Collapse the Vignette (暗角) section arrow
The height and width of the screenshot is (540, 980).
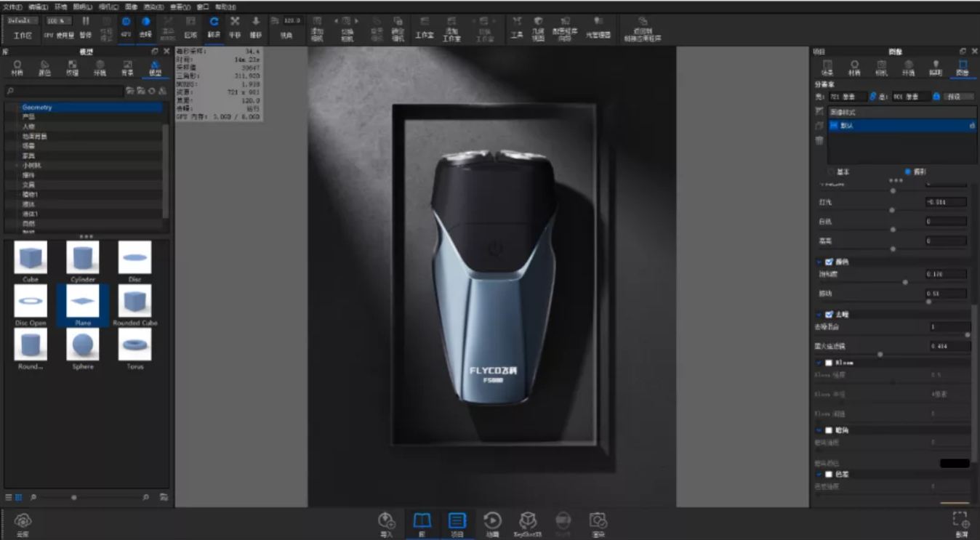click(819, 430)
